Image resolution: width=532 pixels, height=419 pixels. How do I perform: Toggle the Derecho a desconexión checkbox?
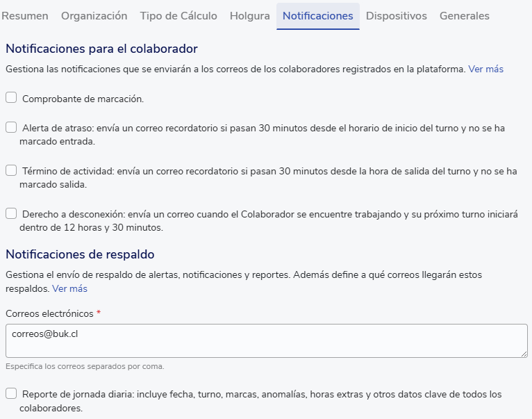coord(11,213)
